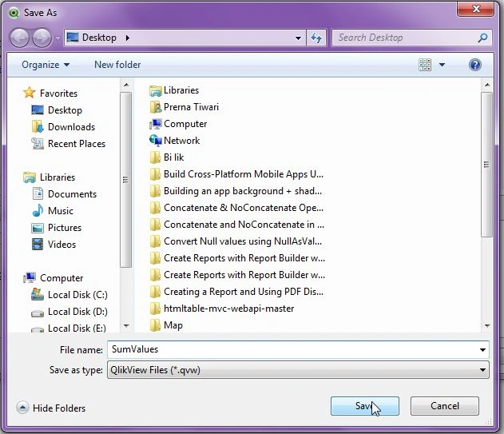Select Recent Places in navigation pane

[x=68, y=144]
